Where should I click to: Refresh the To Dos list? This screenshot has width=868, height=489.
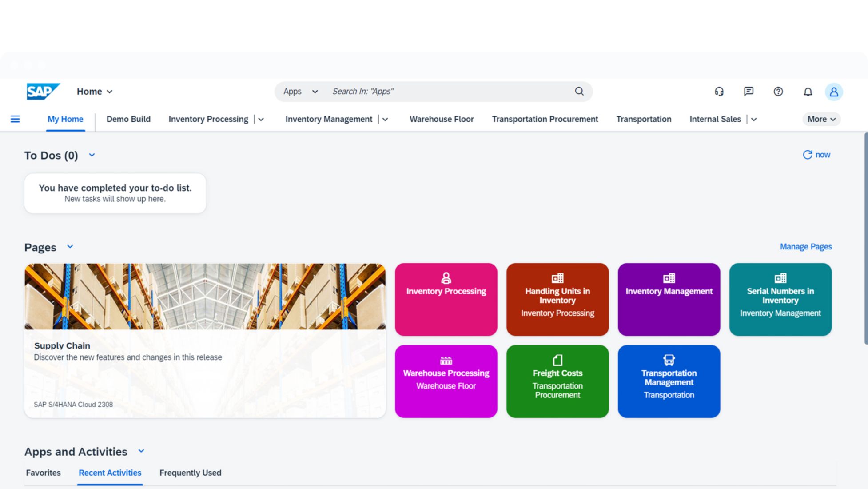(816, 155)
